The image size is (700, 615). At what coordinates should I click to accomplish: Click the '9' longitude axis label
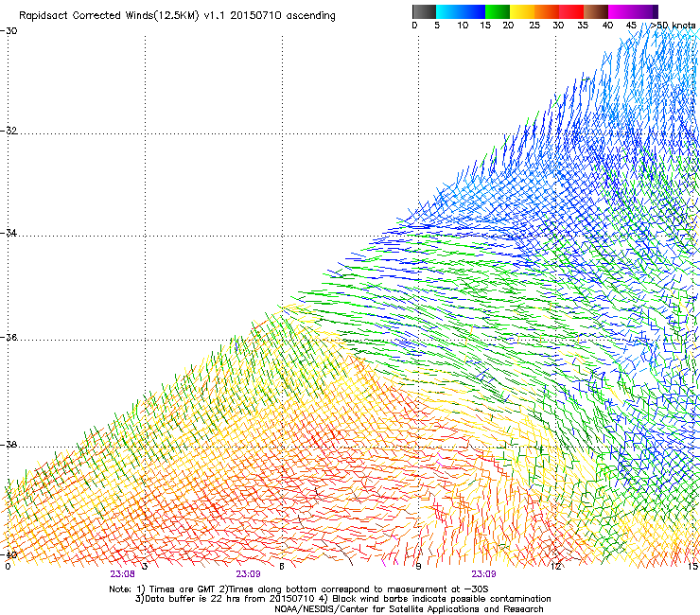click(418, 567)
